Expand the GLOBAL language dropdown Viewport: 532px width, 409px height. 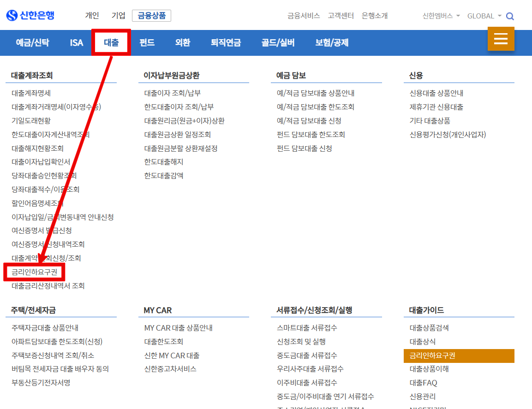click(x=484, y=16)
